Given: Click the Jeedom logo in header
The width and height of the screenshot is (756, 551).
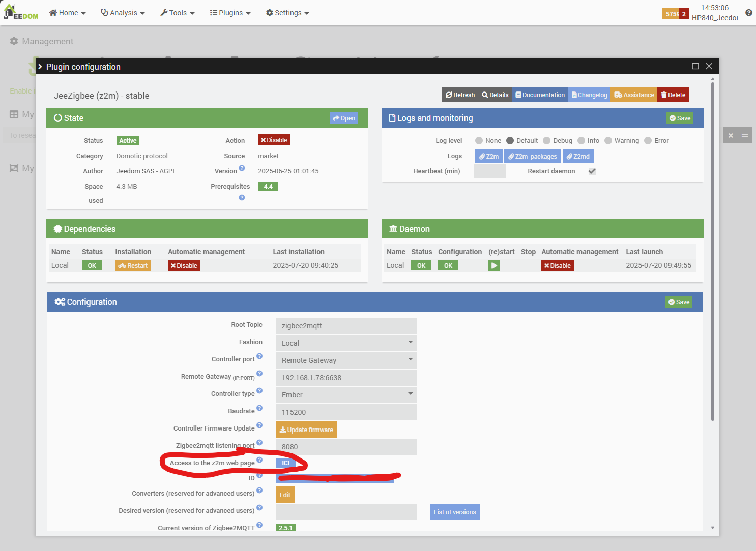Looking at the screenshot, I should click(21, 13).
